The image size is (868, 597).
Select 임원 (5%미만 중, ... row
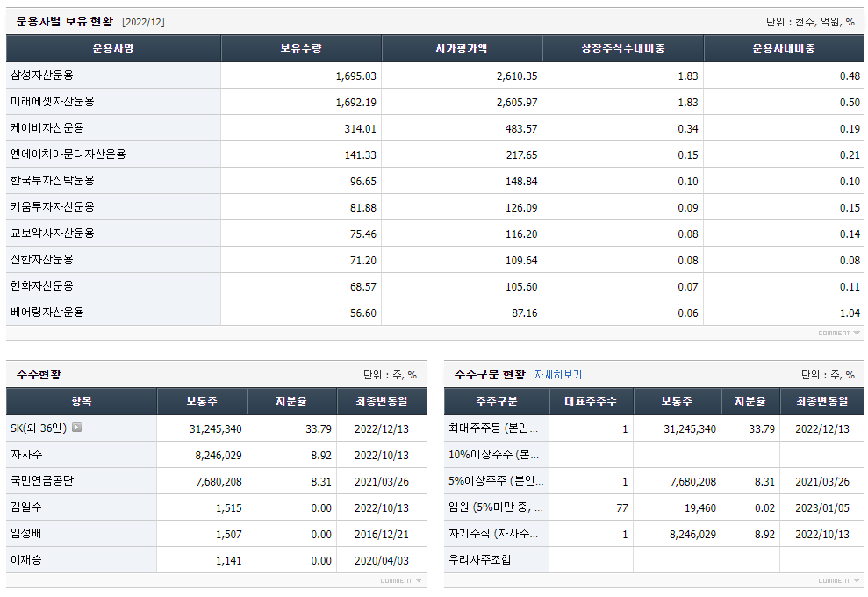click(496, 507)
